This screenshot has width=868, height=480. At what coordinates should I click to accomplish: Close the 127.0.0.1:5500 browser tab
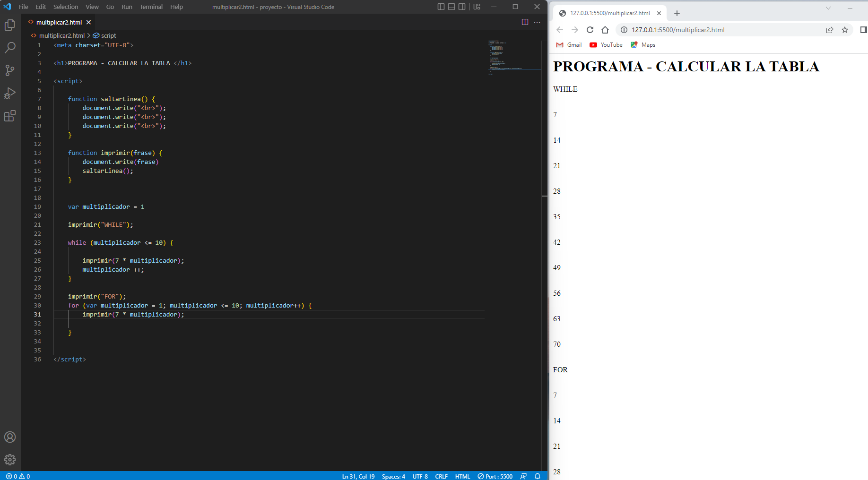[x=659, y=13]
